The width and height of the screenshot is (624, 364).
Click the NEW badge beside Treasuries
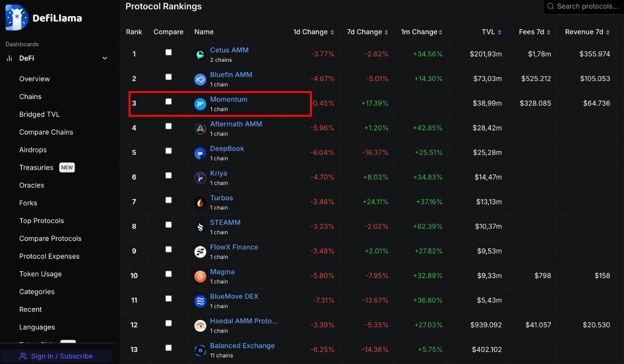point(67,167)
